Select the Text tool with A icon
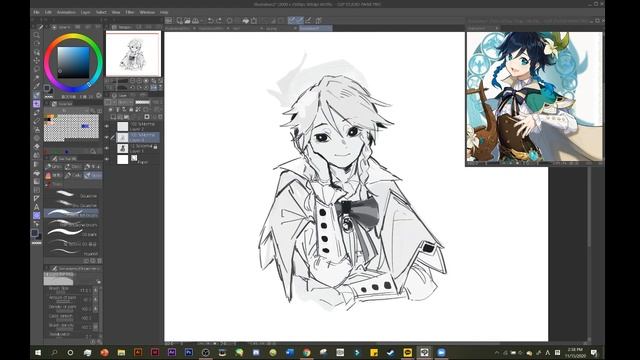This screenshot has width=640, height=360. pyautogui.click(x=37, y=207)
